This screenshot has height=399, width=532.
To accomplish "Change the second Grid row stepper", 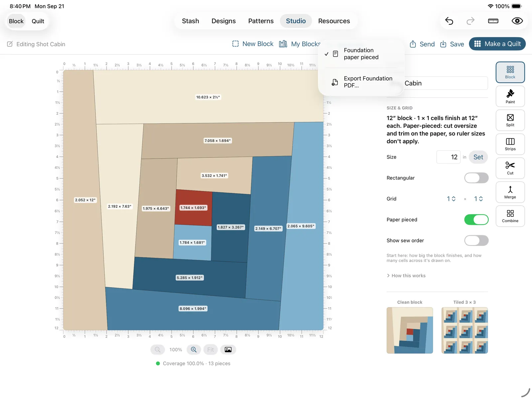I will pyautogui.click(x=478, y=199).
